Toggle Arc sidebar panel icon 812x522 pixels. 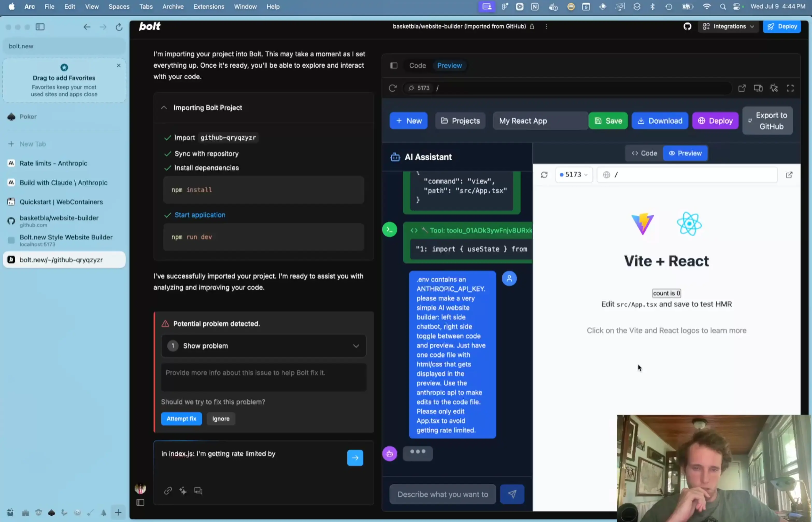40,27
